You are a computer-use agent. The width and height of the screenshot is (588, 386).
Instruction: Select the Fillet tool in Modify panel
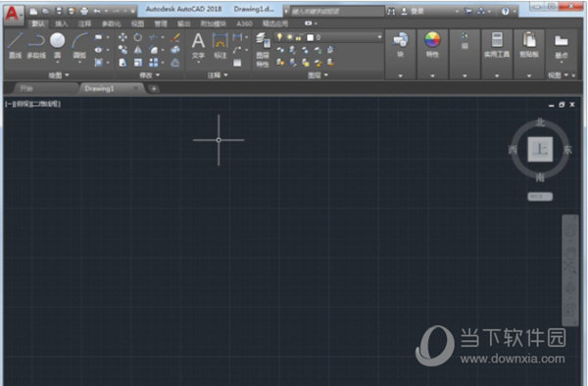154,49
